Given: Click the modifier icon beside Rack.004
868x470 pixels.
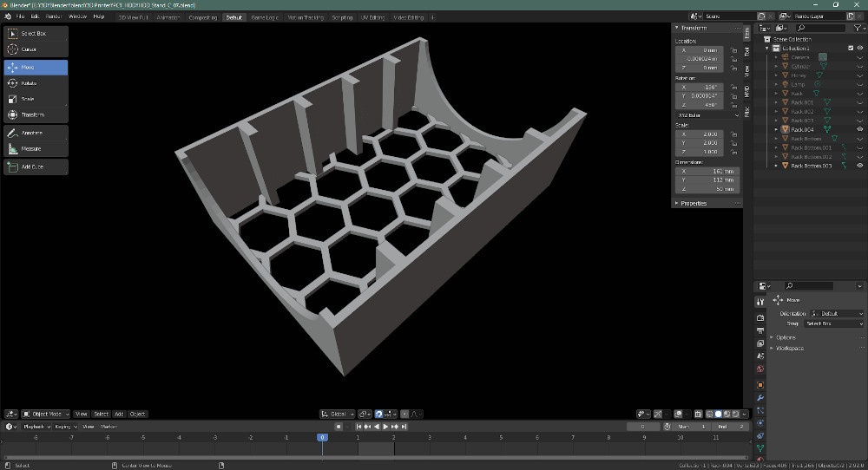Looking at the screenshot, I should 826,129.
